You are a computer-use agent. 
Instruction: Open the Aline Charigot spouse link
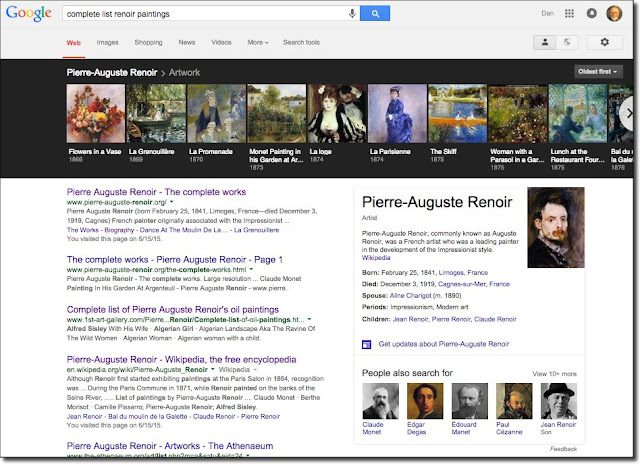pyautogui.click(x=410, y=295)
